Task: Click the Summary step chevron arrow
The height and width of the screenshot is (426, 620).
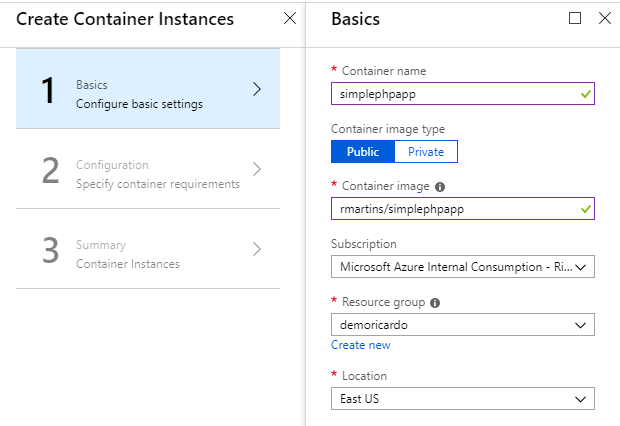Action: click(257, 249)
